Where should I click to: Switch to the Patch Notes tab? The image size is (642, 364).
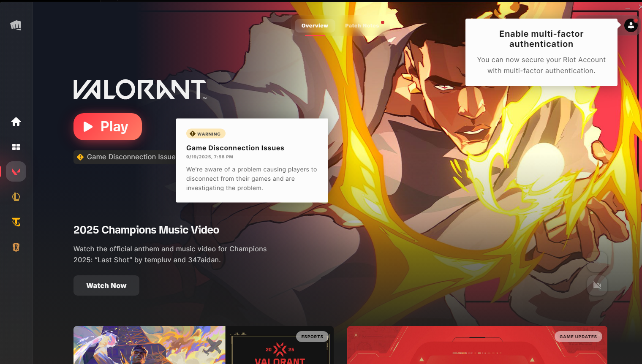click(362, 26)
